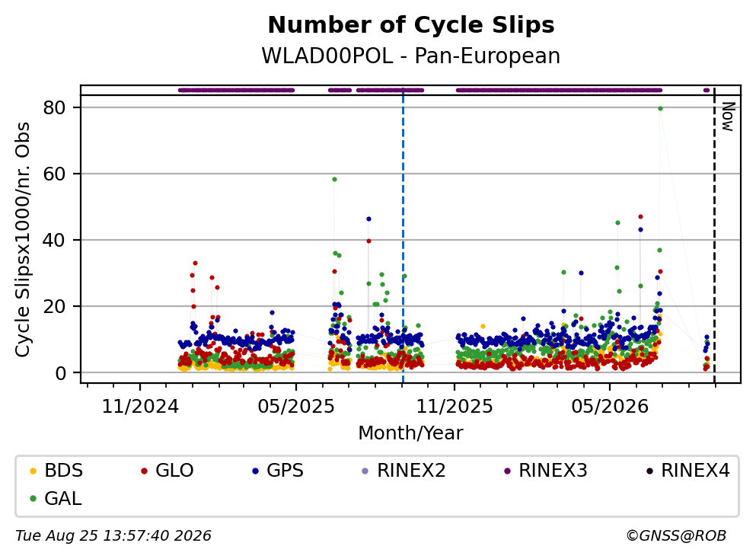This screenshot has height=559, width=756.
Task: Click the GLO legend entry
Action: point(167,470)
